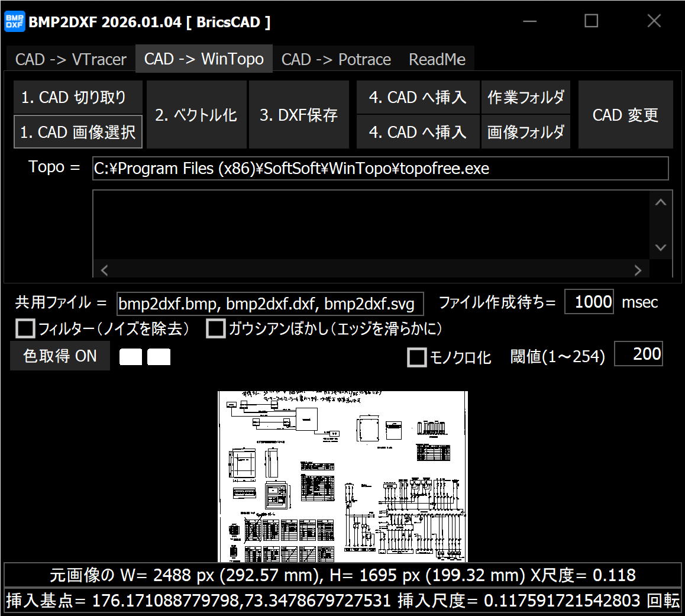Open the ReadMe tab

pos(437,60)
